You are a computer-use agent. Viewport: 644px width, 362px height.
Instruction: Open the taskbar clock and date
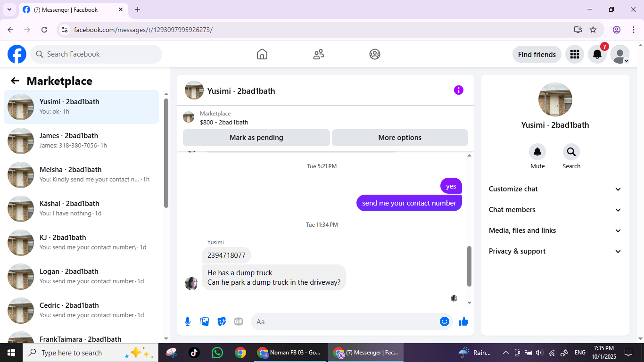click(604, 353)
